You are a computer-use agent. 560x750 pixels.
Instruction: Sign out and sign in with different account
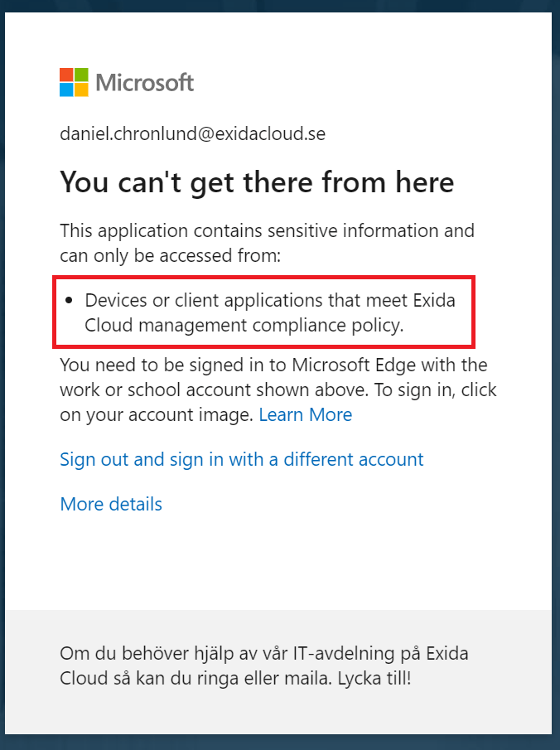click(242, 459)
